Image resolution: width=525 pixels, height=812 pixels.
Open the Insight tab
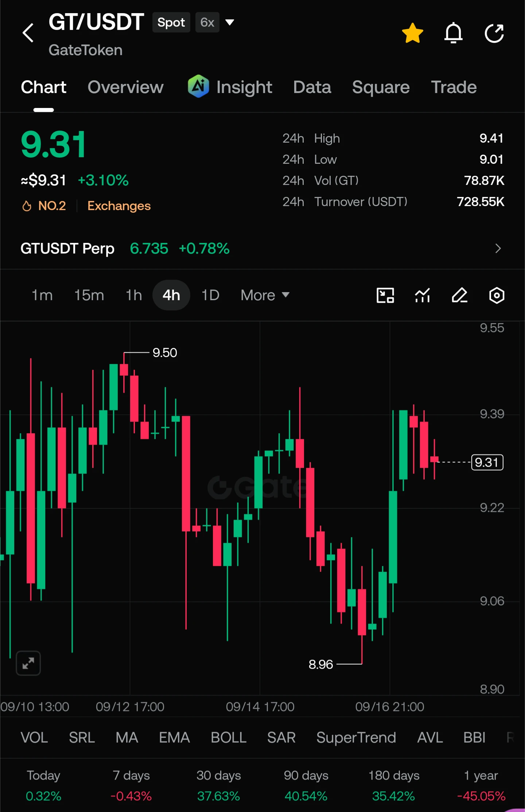(x=244, y=87)
